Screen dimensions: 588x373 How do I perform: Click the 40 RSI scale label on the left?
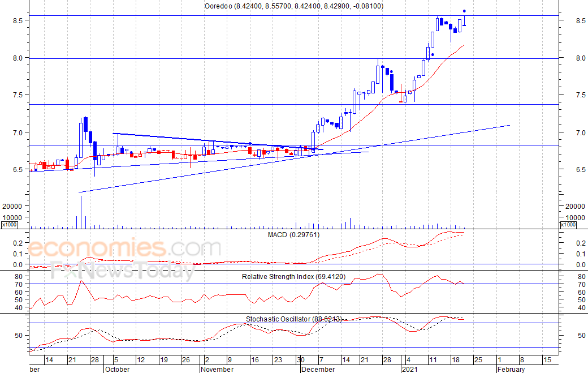[19, 308]
